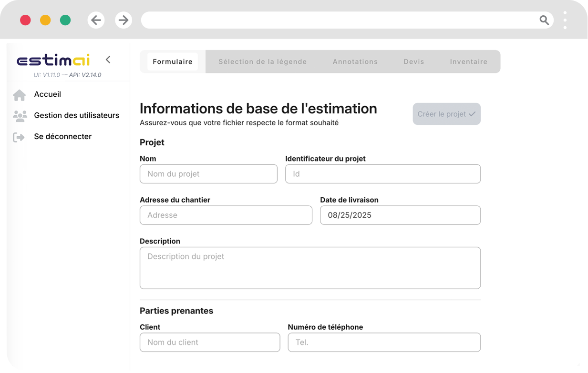Click the Parties prenantes section heading
The height and width of the screenshot is (373, 588).
[x=176, y=311]
